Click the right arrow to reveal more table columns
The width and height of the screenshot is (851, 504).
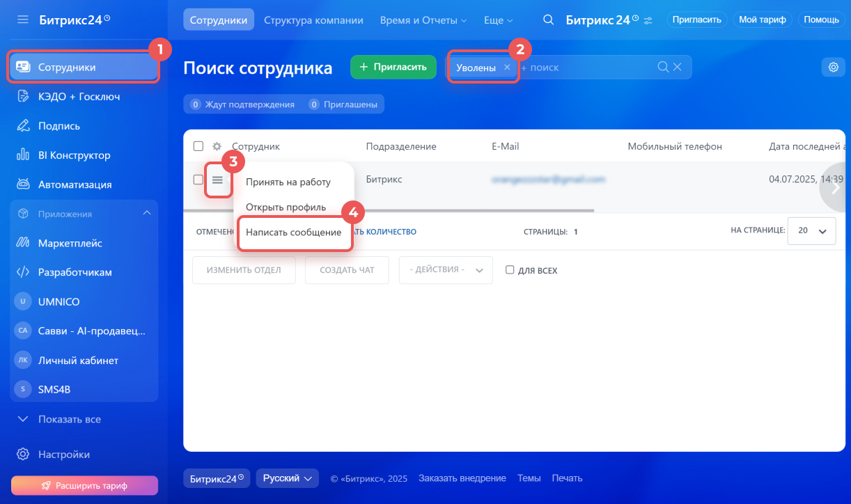click(835, 187)
